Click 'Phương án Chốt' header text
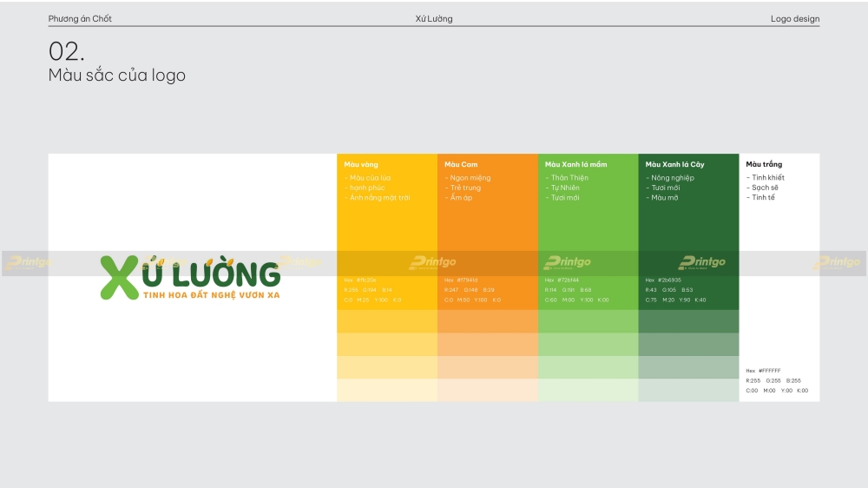Image resolution: width=868 pixels, height=488 pixels. pos(80,18)
